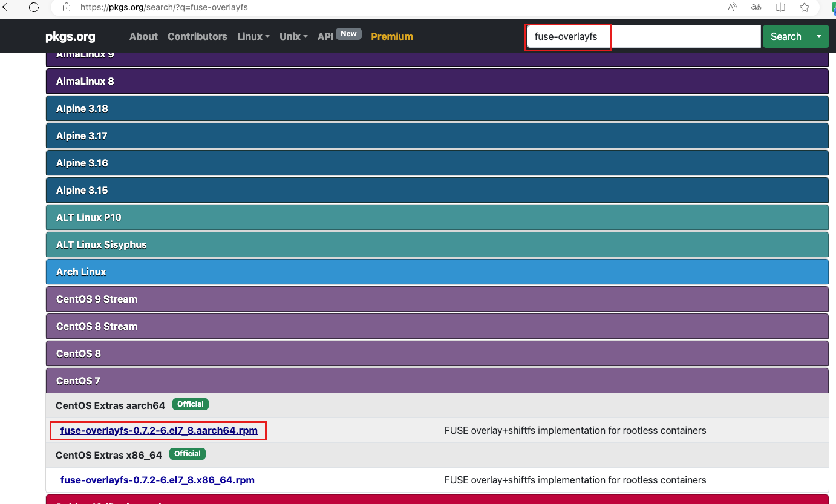This screenshot has height=504, width=836.
Task: Go to the pkgs.org home logo
Action: pyautogui.click(x=70, y=36)
